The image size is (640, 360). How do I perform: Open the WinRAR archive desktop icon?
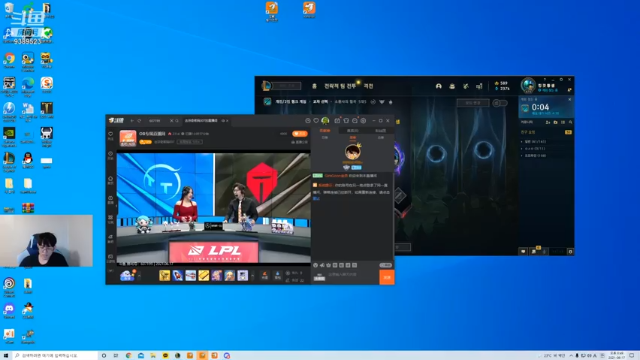(x=28, y=209)
